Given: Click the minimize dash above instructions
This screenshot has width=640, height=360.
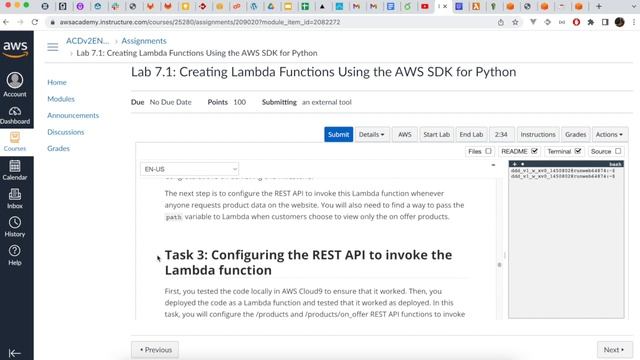Looking at the screenshot, I should click(493, 165).
